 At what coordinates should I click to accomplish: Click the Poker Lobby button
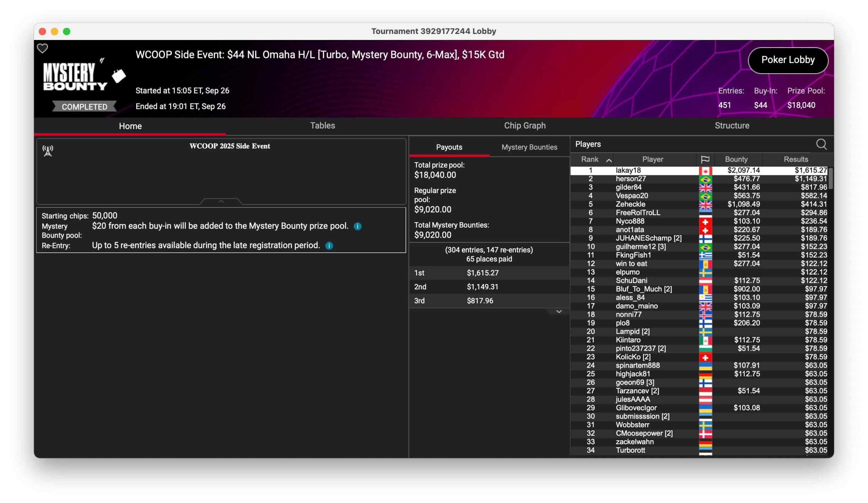pos(788,60)
